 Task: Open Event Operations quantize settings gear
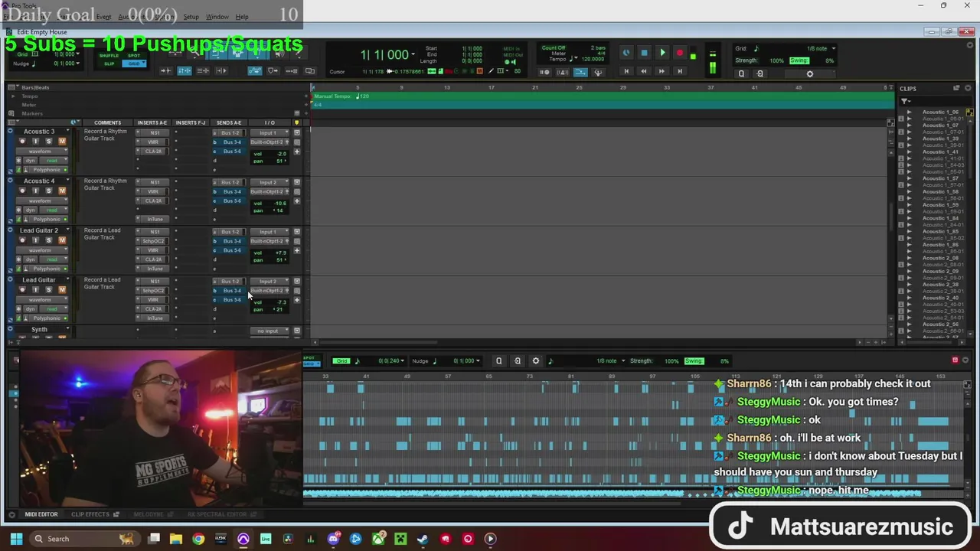pyautogui.click(x=810, y=74)
